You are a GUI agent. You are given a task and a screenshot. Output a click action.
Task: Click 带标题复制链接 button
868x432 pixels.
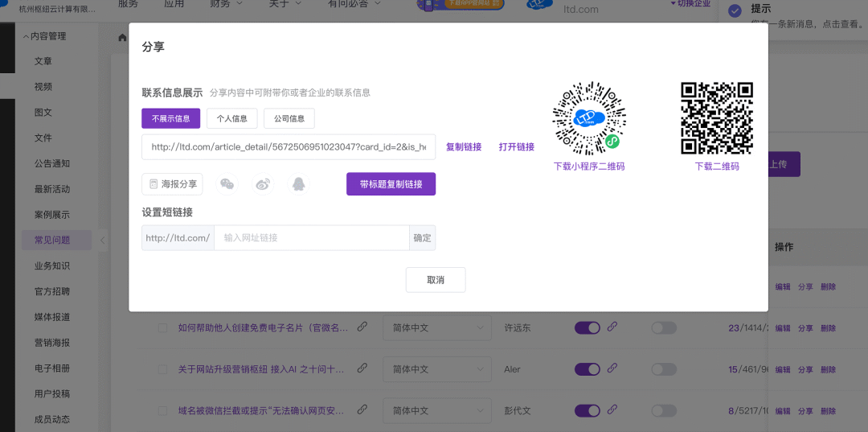[x=391, y=184]
